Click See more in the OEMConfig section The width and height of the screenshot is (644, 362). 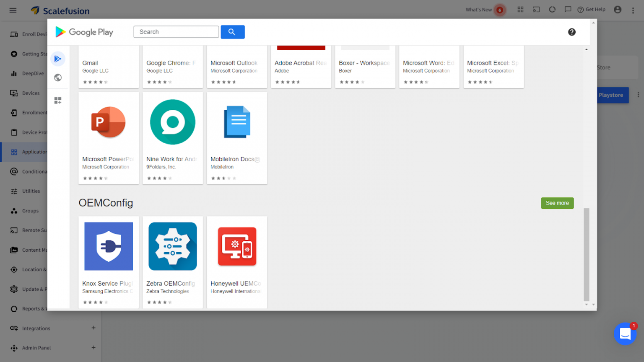click(x=557, y=203)
